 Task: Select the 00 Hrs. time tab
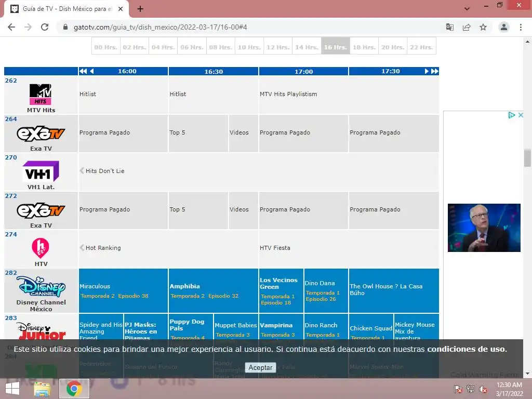pyautogui.click(x=106, y=47)
